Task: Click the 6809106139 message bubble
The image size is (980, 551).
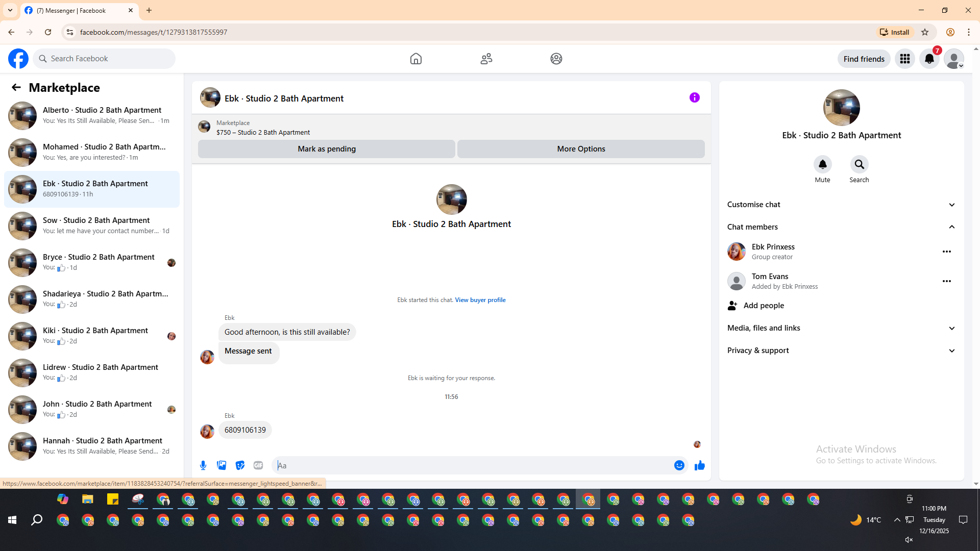Action: click(245, 430)
